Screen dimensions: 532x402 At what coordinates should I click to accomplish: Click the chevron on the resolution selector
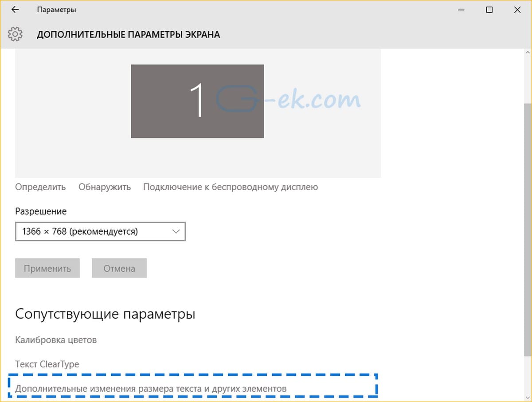(175, 231)
